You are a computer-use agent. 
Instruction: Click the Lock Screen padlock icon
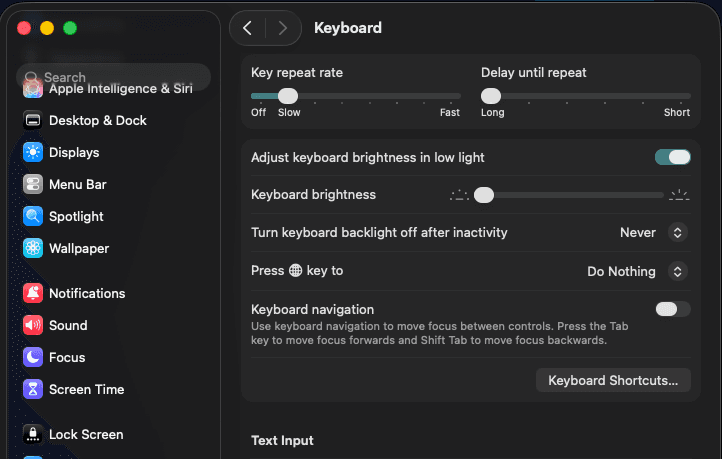pos(33,434)
